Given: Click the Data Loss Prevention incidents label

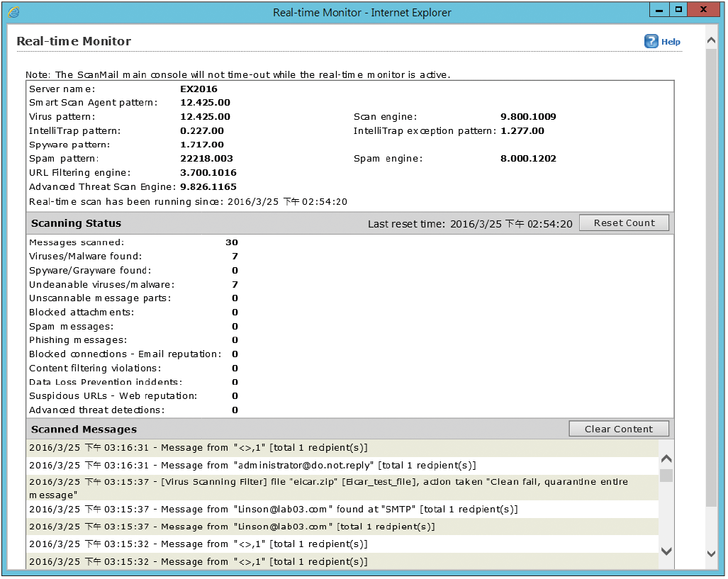Looking at the screenshot, I should click(106, 382).
